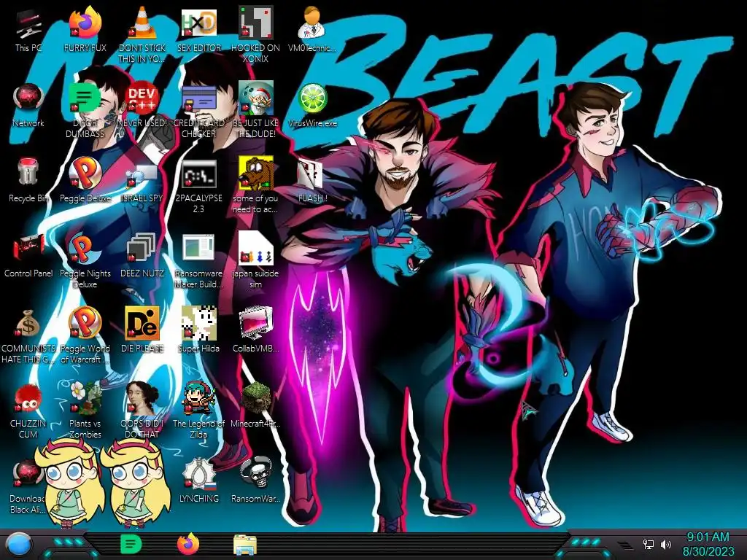This screenshot has width=747, height=560.
Task: Select the japan suicide sim file icon
Action: point(255,248)
